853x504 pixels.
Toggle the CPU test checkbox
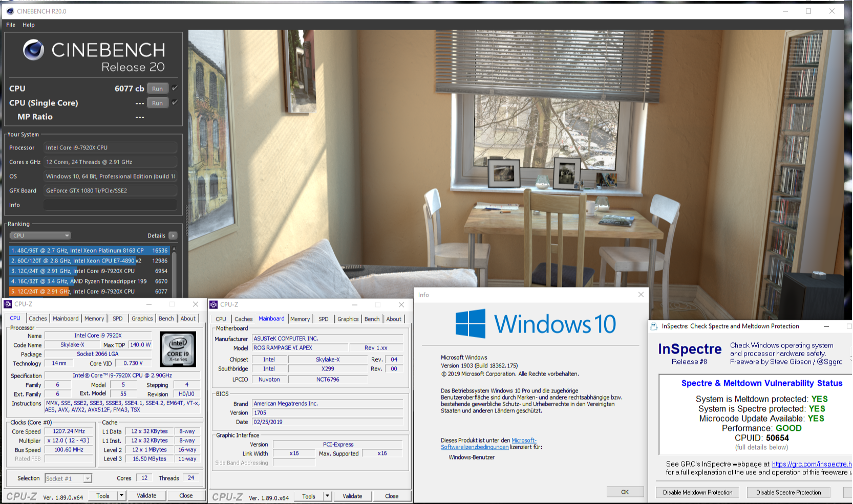pyautogui.click(x=175, y=88)
